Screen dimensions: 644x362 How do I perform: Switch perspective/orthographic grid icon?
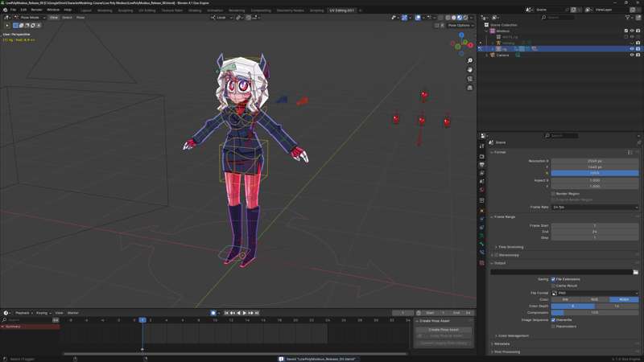click(x=470, y=88)
